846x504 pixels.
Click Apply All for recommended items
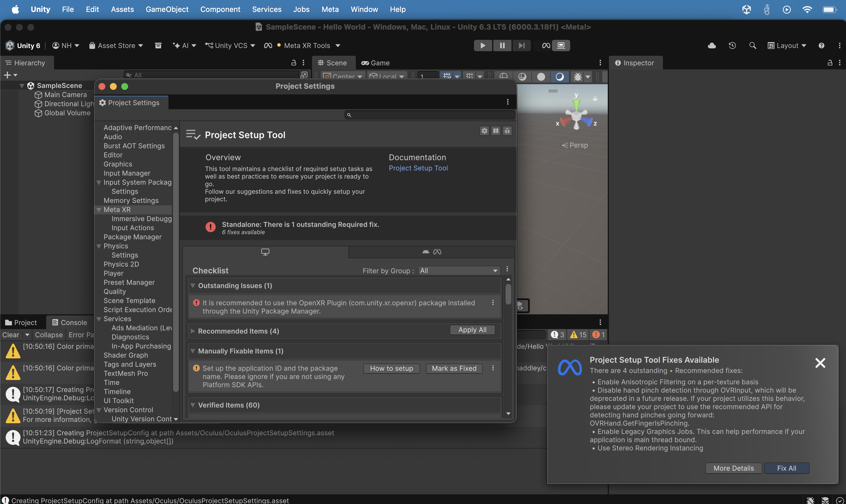[472, 330]
